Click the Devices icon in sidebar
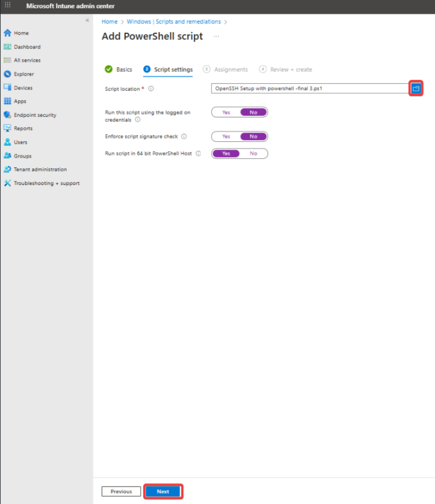The height and width of the screenshot is (504, 435). coord(7,88)
